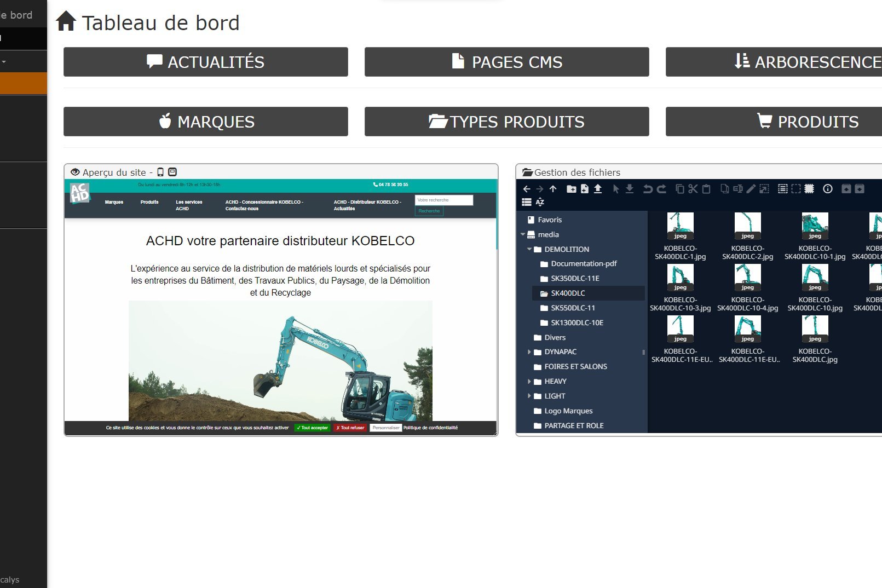Image resolution: width=882 pixels, height=588 pixels.
Task: Invert the file selection
Action: click(x=809, y=189)
